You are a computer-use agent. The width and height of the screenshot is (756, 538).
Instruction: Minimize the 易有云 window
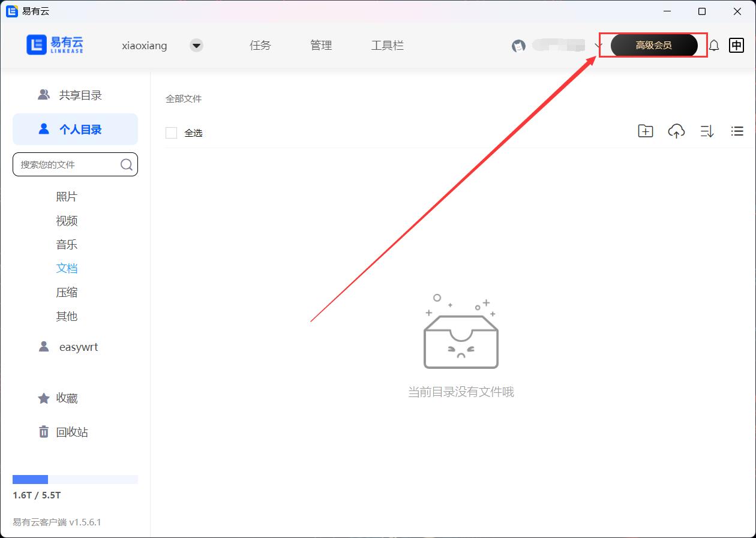666,11
